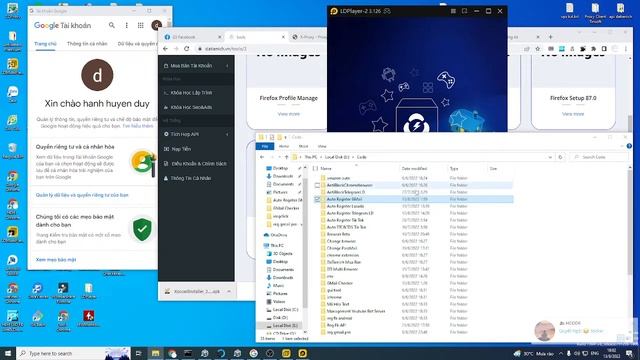Click the bookmark star in Chrome address bar
This screenshot has width=640, height=360.
pyautogui.click(x=538, y=49)
